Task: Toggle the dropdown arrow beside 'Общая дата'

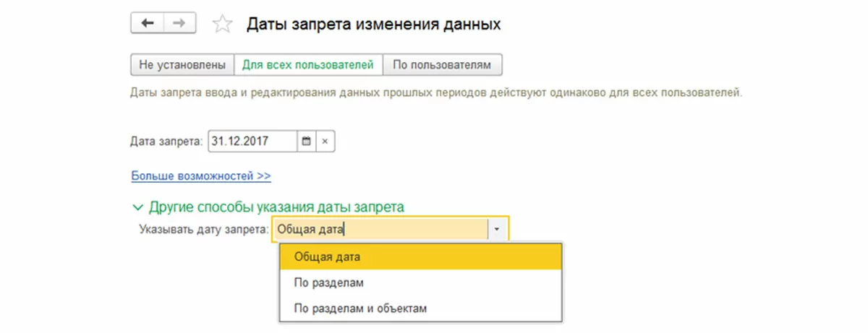Action: coord(498,230)
